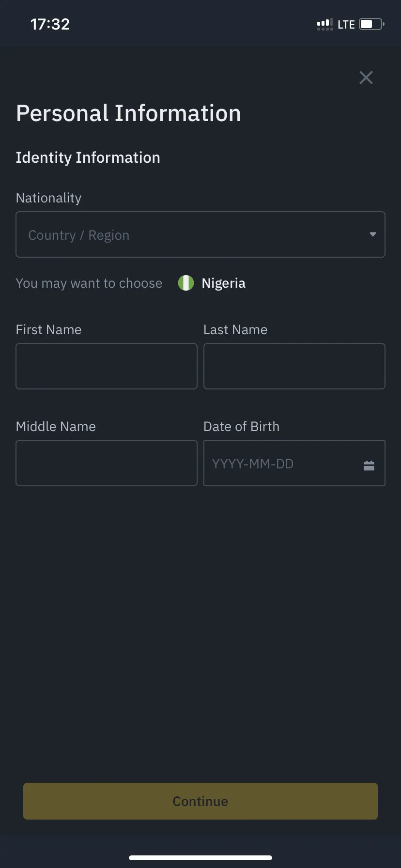Click the Personal Information heading

(128, 113)
